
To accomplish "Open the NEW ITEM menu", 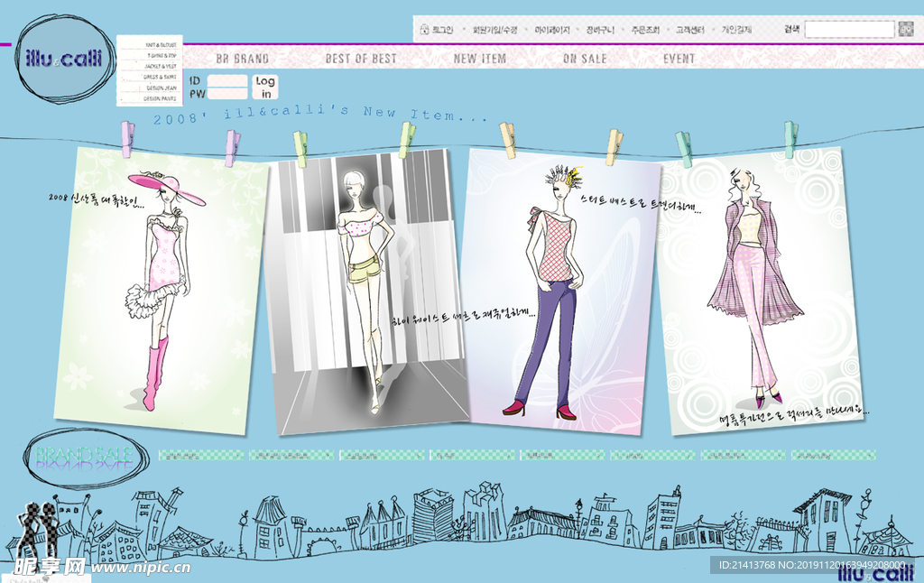I will (x=480, y=59).
